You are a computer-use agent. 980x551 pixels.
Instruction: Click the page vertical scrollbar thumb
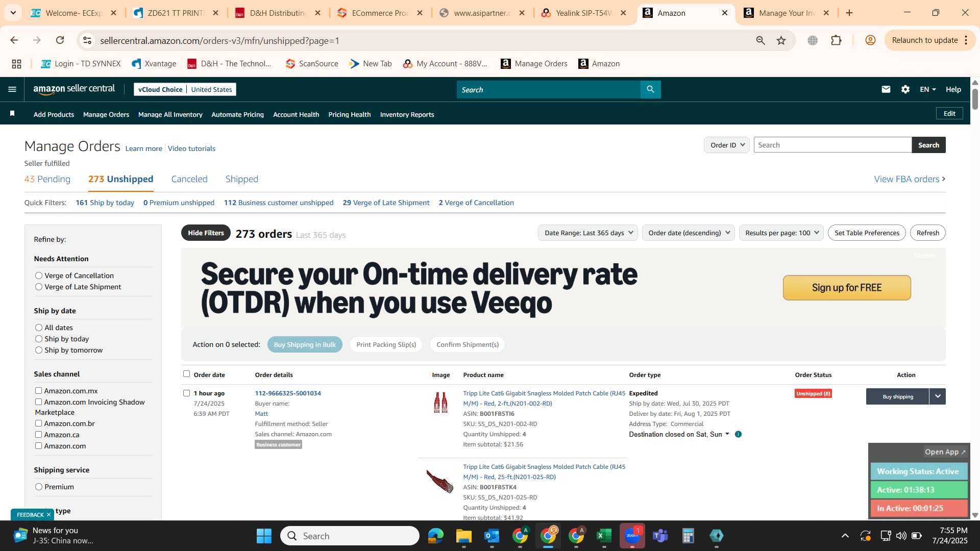[975, 98]
